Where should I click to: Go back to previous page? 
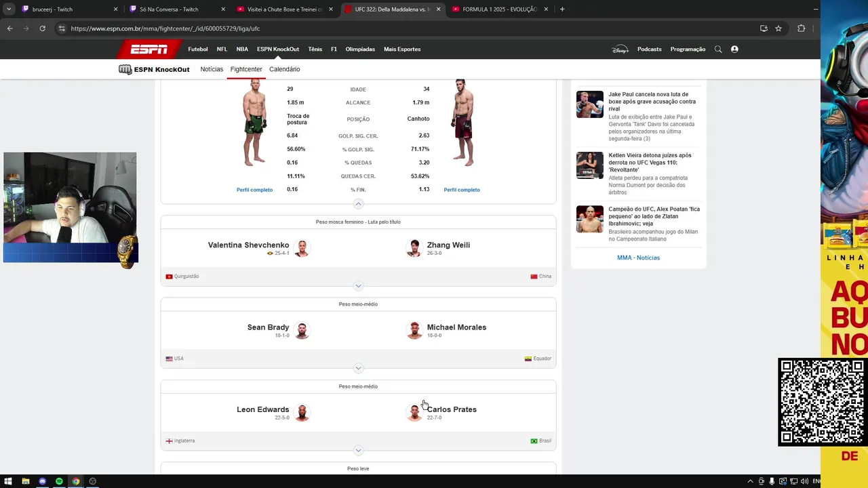pyautogui.click(x=9, y=28)
